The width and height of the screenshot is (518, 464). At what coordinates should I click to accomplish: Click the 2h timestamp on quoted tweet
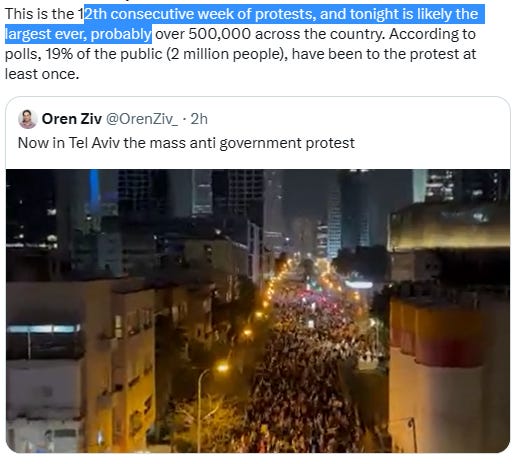click(x=199, y=119)
